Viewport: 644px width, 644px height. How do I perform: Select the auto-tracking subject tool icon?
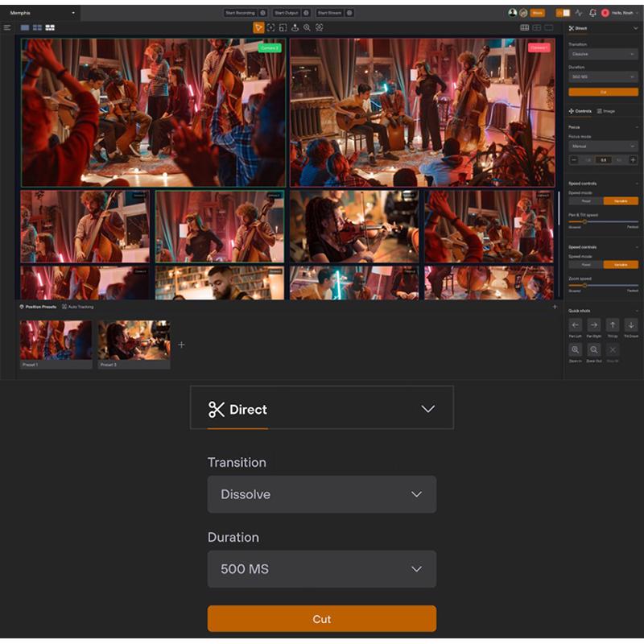pyautogui.click(x=319, y=27)
